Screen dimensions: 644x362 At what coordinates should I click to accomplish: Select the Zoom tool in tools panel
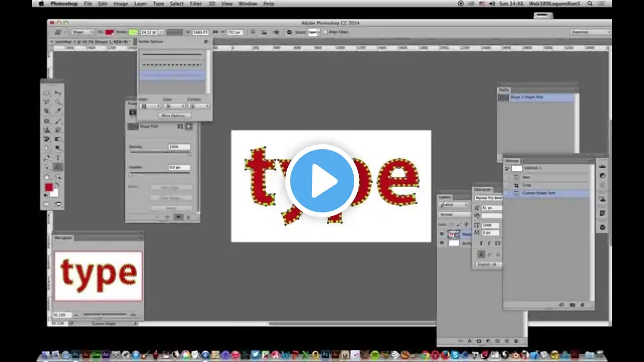[x=58, y=176]
